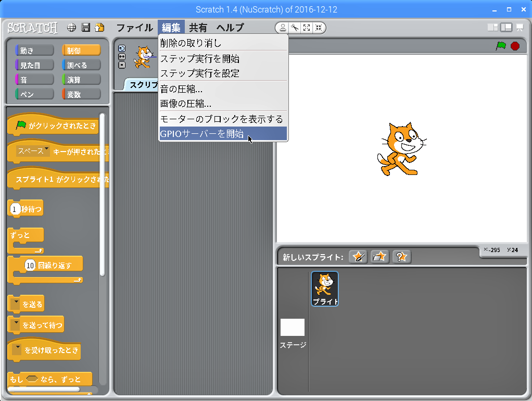Viewport: 532px width, 401px height.
Task: Set rotation style to left-right flip
Action: (122, 57)
